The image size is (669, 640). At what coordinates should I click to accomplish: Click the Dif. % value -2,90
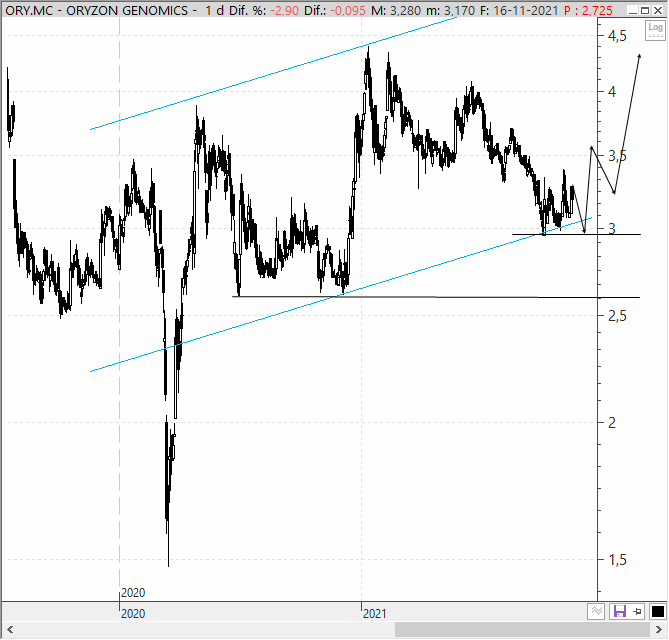[x=284, y=10]
